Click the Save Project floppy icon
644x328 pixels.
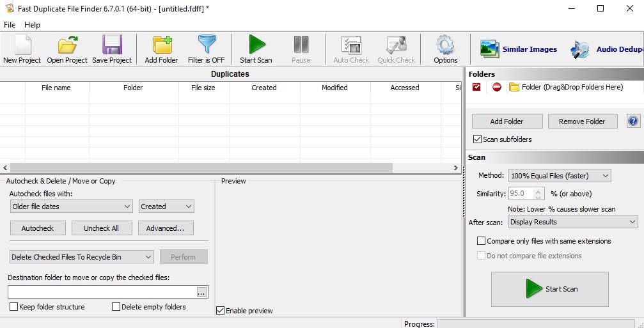click(x=112, y=44)
